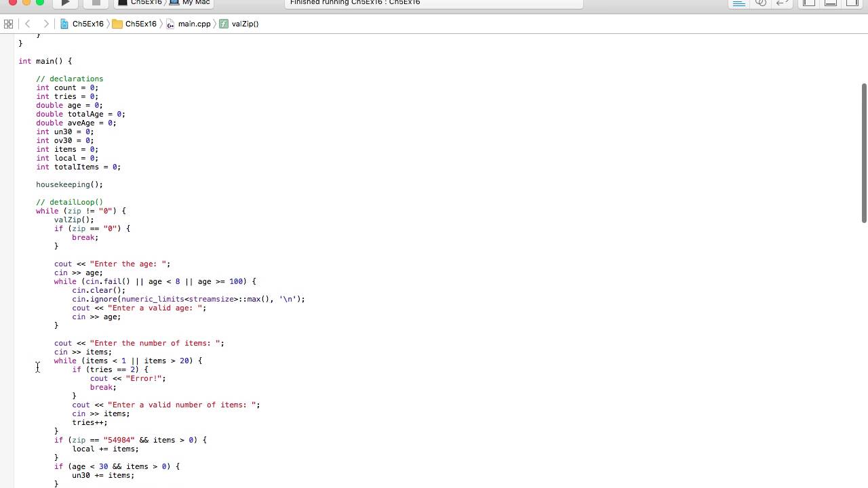Image resolution: width=868 pixels, height=488 pixels.
Task: Click the 'cin.clear();' line
Action: click(99, 290)
